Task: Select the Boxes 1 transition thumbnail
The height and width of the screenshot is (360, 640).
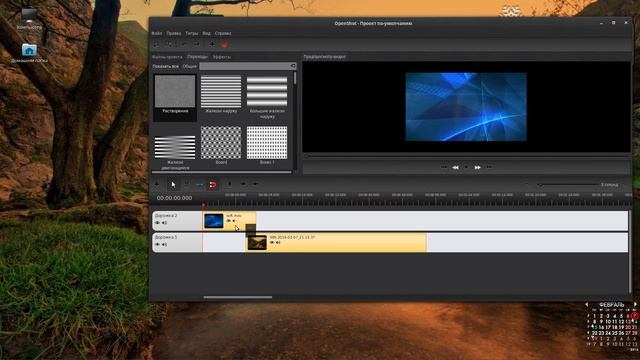Action: coord(267,142)
